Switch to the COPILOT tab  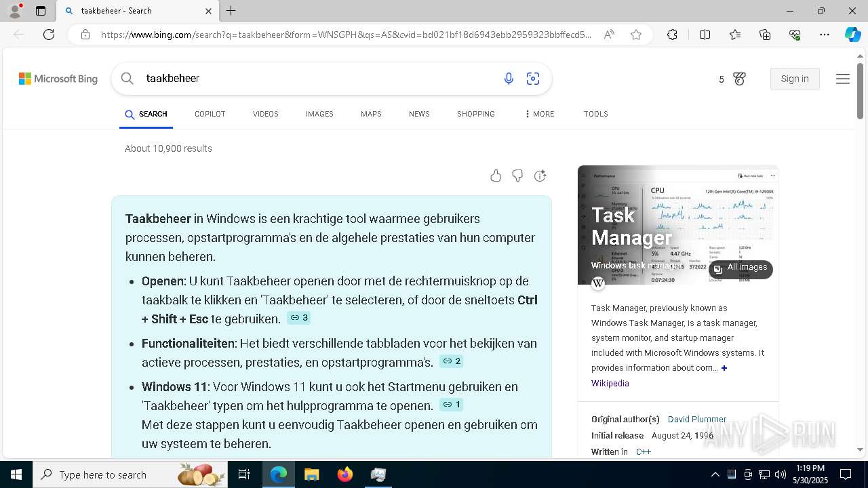coord(210,114)
